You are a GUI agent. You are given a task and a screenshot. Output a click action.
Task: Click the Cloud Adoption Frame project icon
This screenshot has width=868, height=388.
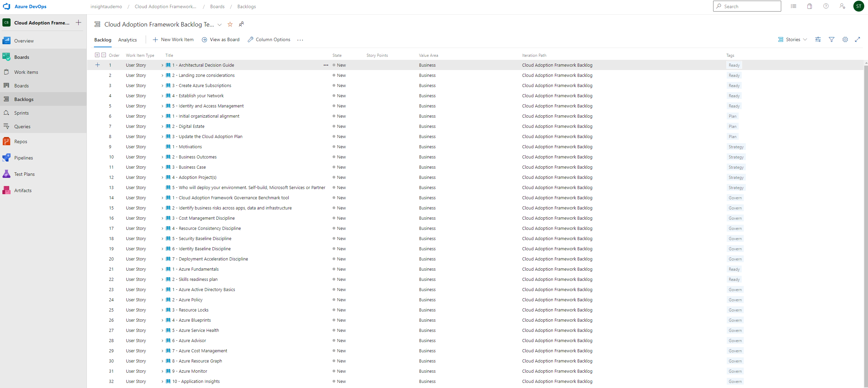[6, 23]
